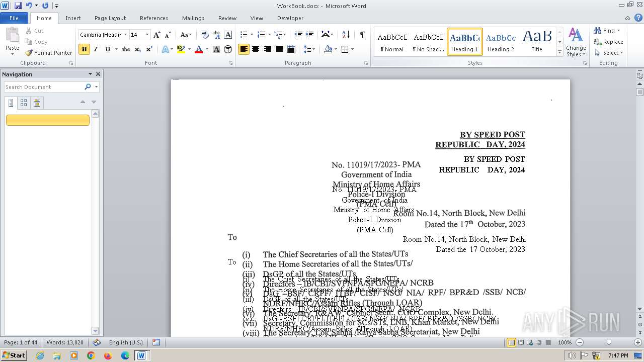Switch to the Page Layout tab
Image resolution: width=644 pixels, height=362 pixels.
point(110,18)
